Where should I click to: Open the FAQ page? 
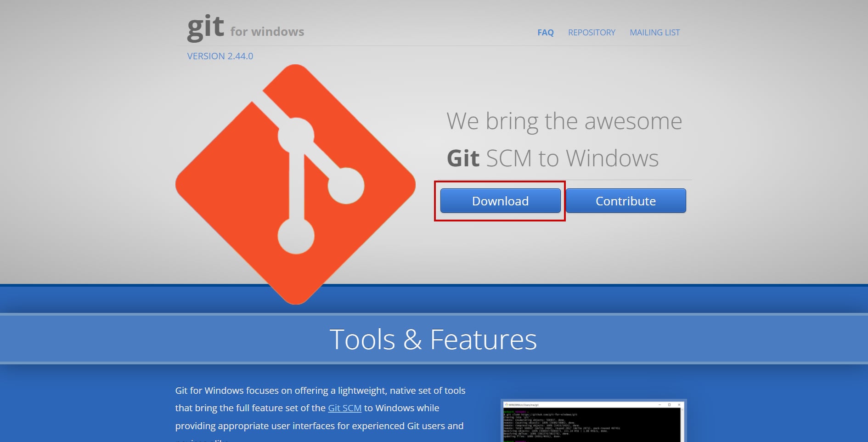point(546,33)
